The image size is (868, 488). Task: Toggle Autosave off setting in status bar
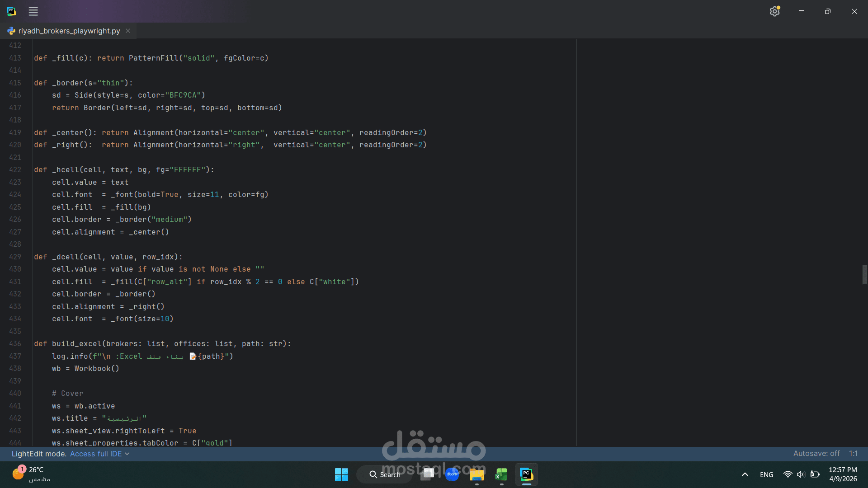click(816, 453)
